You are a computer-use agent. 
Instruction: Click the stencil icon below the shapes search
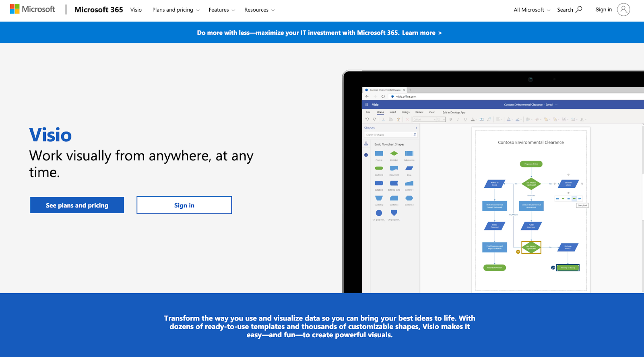[366, 144]
